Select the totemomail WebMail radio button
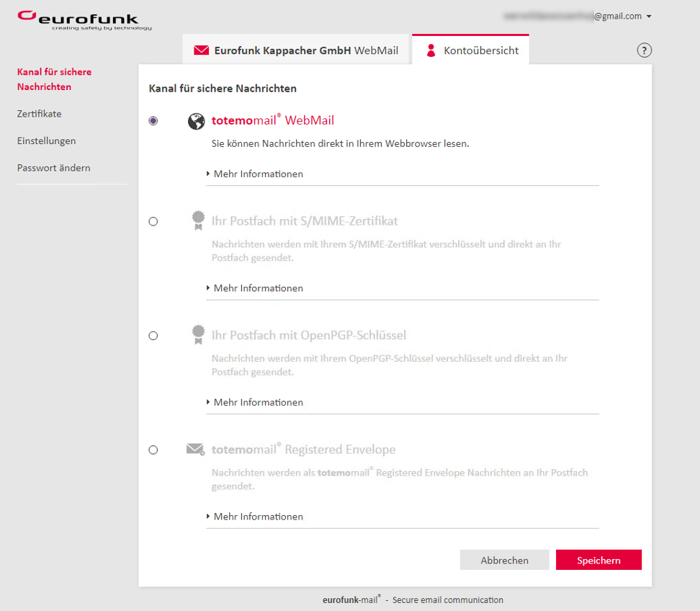Screen dimensions: 700x611 click(153, 120)
